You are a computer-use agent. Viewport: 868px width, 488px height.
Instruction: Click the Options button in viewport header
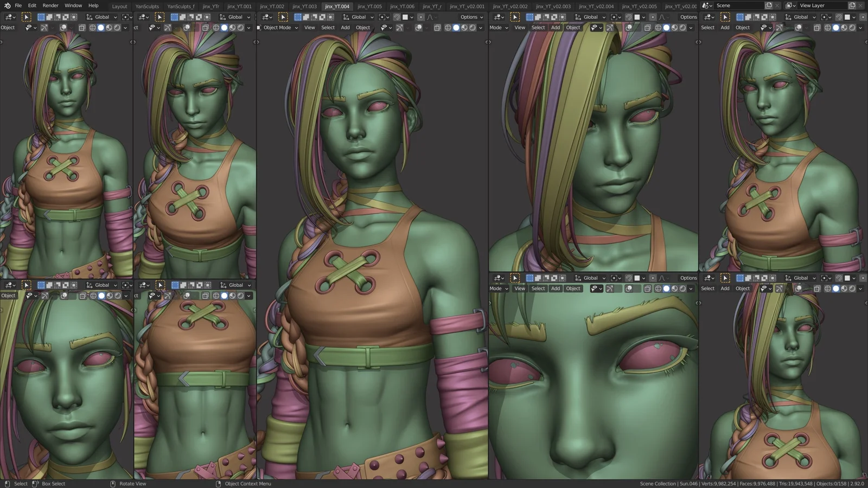tap(470, 17)
